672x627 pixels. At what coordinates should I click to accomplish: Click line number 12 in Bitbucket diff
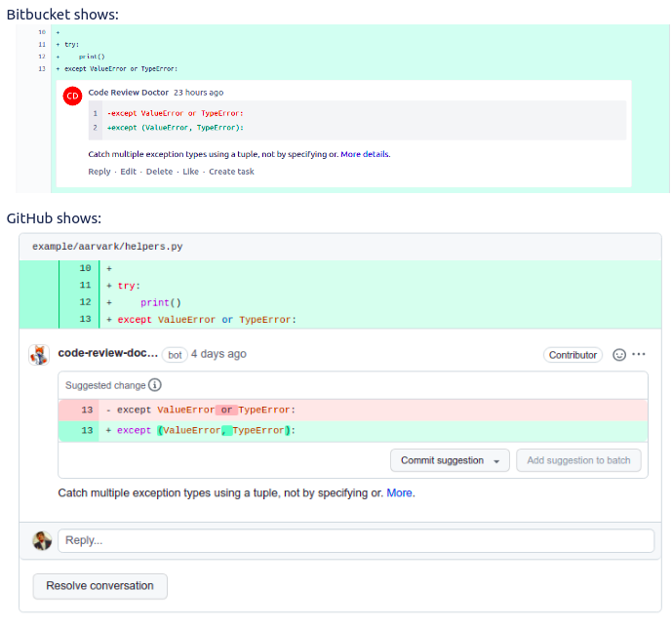click(42, 57)
